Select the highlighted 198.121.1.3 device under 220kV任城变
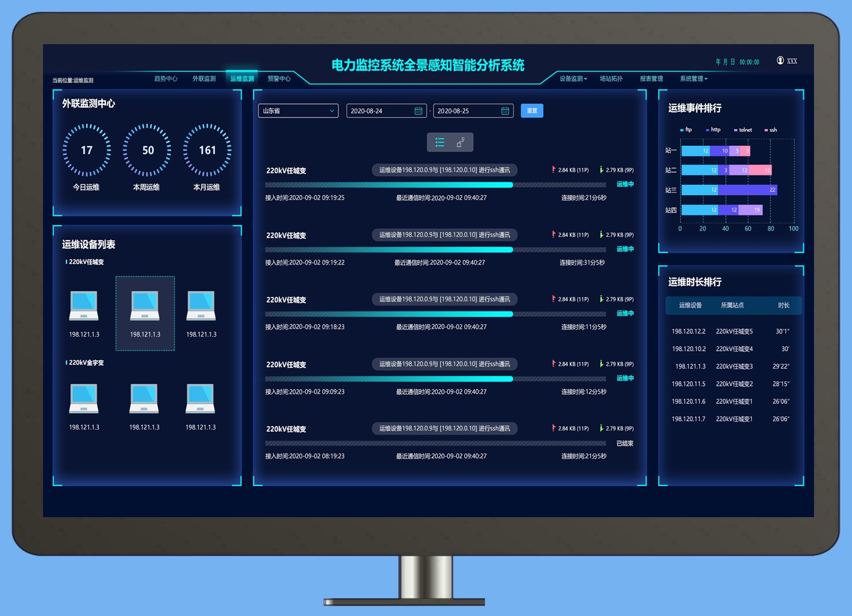This screenshot has height=616, width=852. pos(145,313)
